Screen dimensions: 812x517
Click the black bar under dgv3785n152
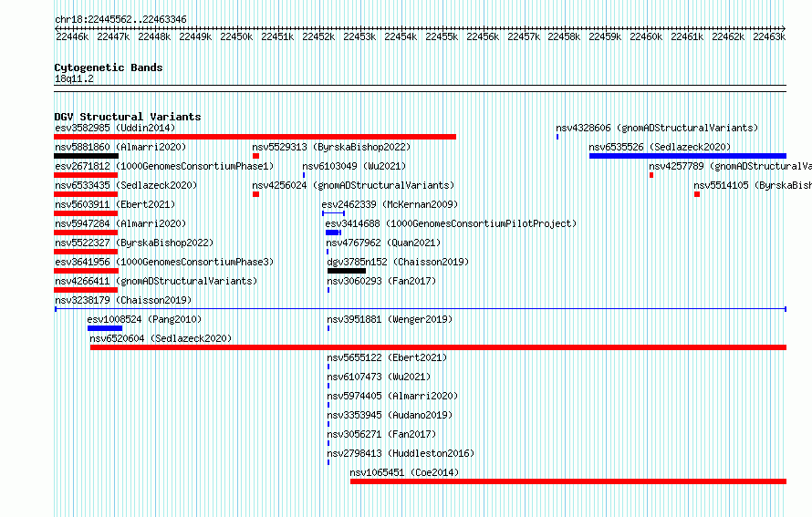[x=347, y=271]
